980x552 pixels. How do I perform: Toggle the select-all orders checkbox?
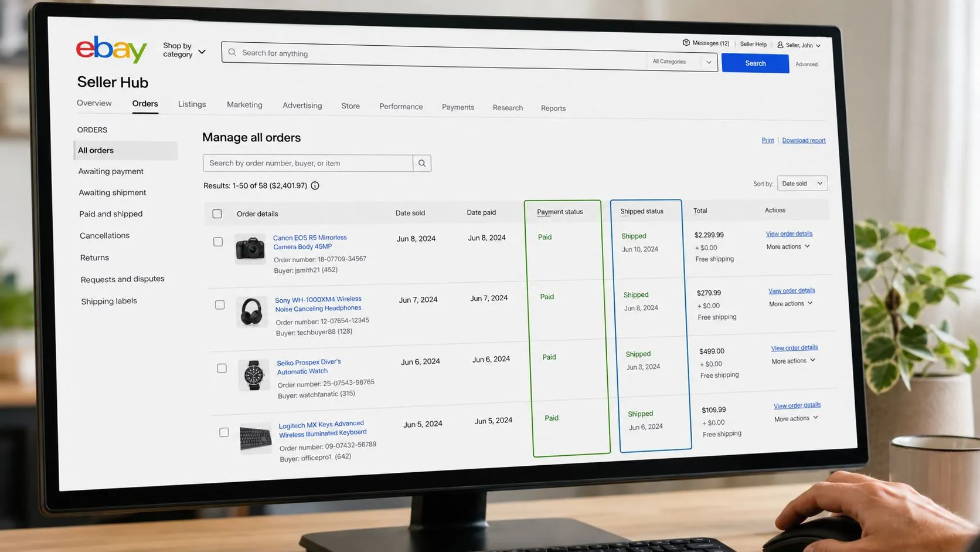(217, 214)
